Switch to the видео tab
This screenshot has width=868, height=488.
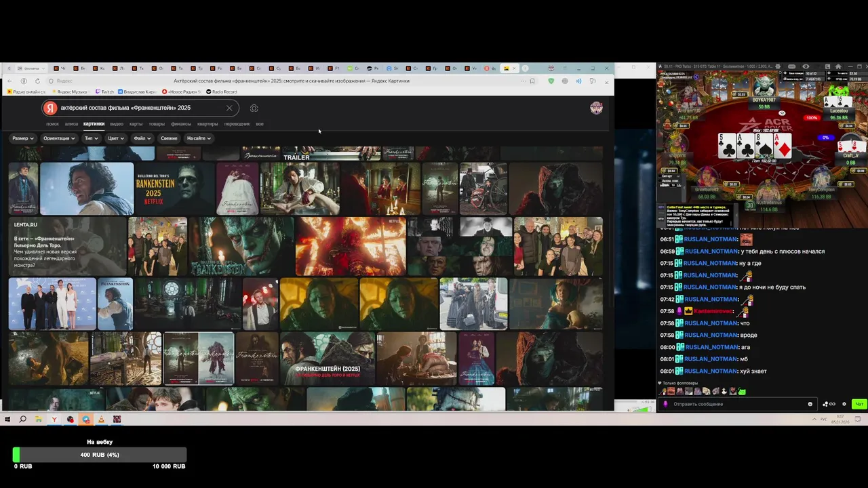pos(117,124)
